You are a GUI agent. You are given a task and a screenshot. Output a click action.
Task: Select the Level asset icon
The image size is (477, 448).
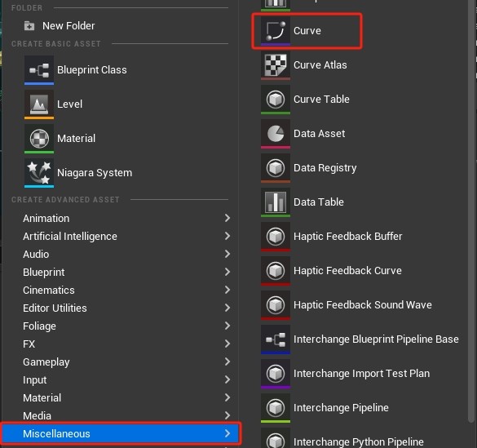coord(39,104)
